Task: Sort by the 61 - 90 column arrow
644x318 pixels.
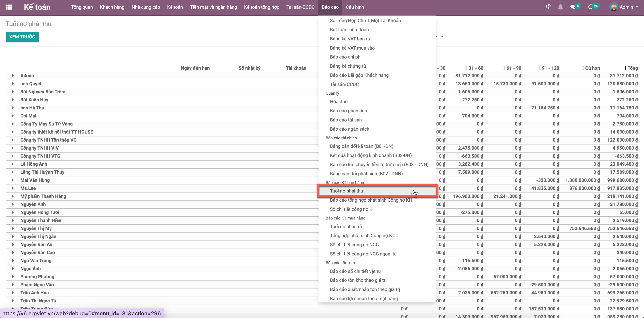Action: coord(504,68)
